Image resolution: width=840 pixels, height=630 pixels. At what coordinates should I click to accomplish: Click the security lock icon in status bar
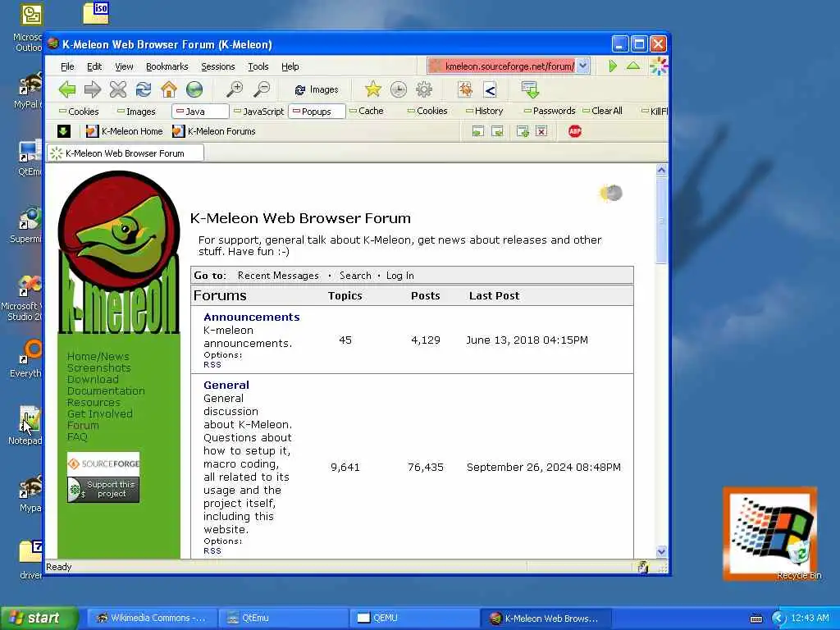pos(643,568)
